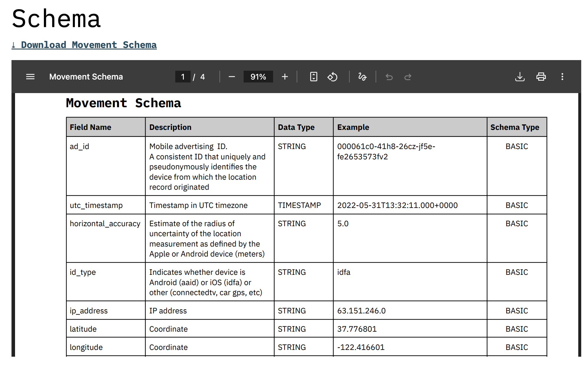
Task: Download the PDF using toolbar icon
Action: click(520, 77)
